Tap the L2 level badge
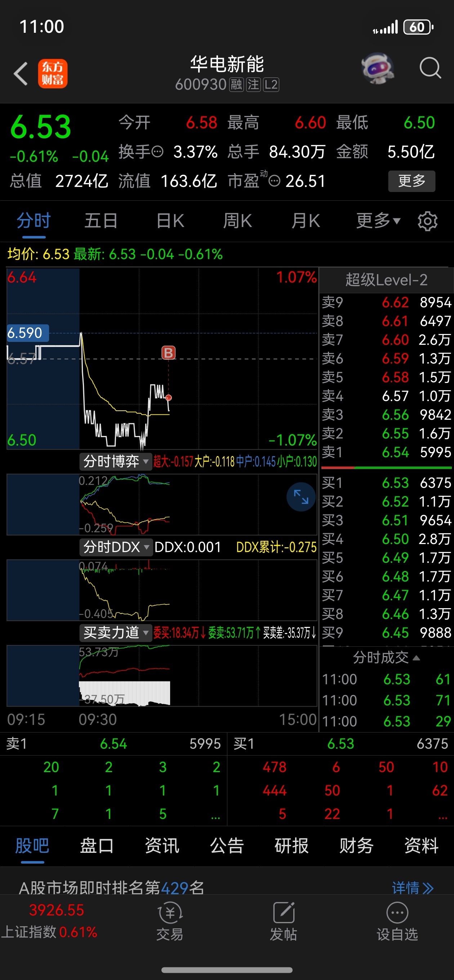 coord(271,84)
